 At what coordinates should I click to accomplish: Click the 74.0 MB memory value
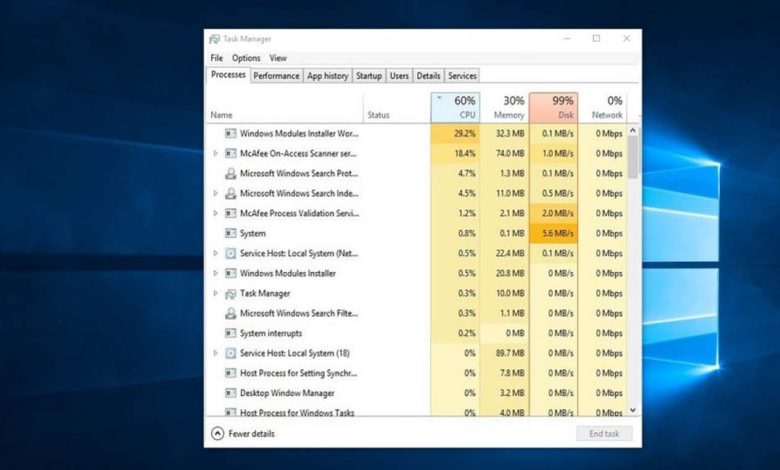click(x=510, y=153)
